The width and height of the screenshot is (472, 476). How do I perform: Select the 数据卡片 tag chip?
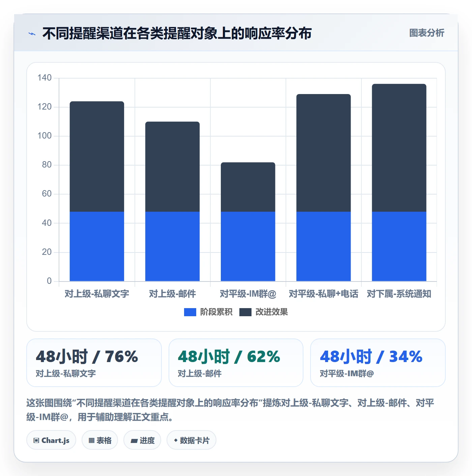click(191, 440)
